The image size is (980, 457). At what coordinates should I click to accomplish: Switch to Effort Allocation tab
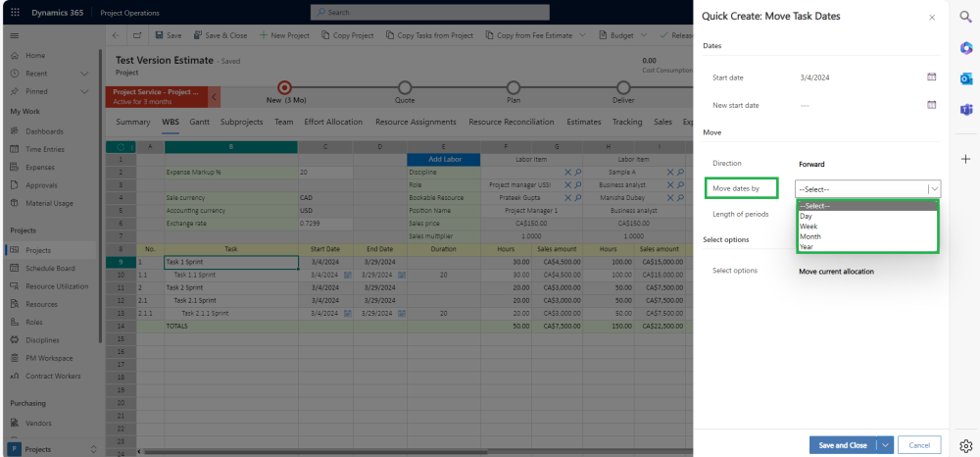click(333, 122)
